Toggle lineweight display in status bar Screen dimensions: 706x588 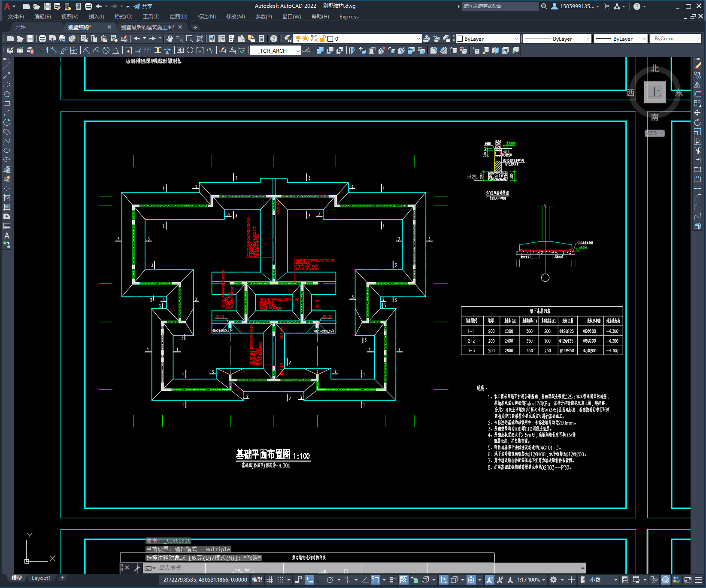[393, 580]
